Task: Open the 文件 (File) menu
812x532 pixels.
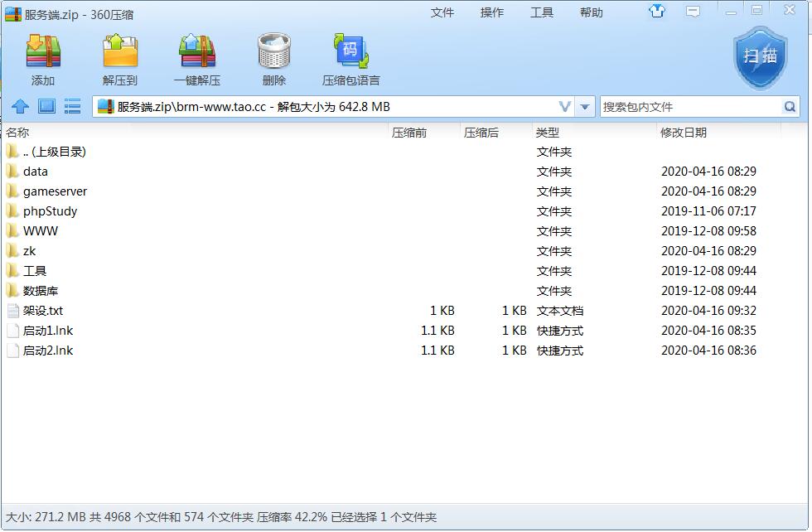Action: pos(442,12)
